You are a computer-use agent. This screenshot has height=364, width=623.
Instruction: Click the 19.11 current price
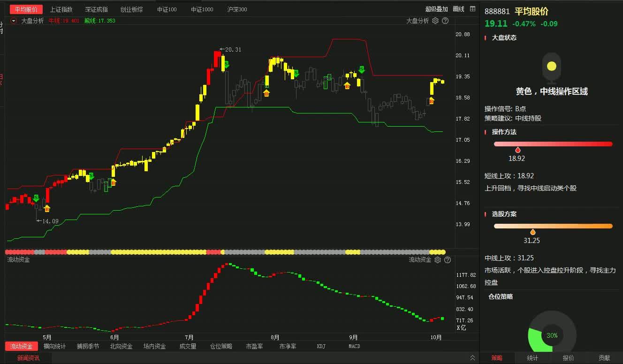[x=496, y=23]
